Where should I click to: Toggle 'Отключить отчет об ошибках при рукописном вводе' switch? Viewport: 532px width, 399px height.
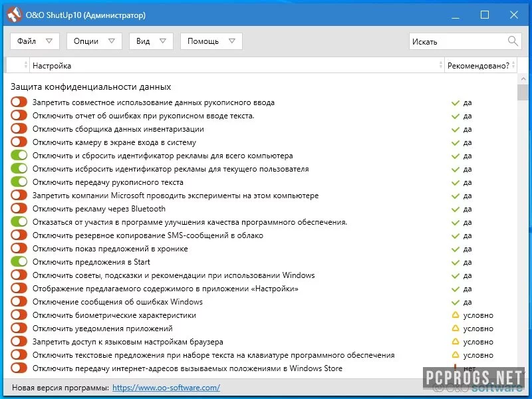click(19, 115)
